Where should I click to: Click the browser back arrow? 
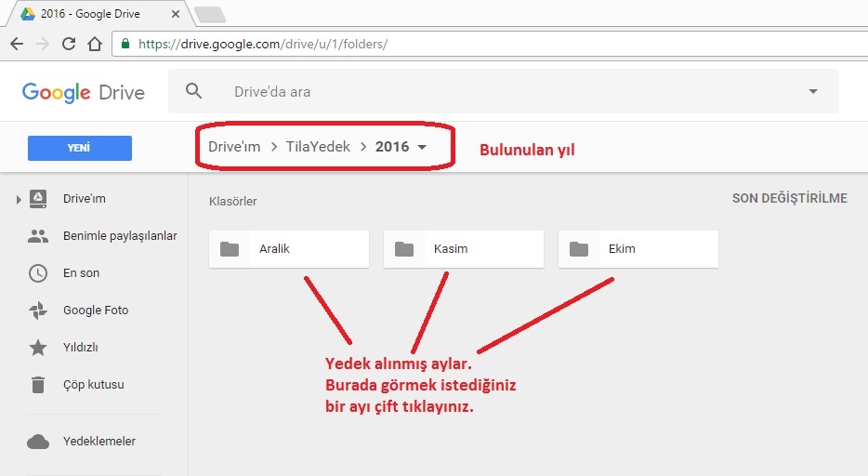(17, 44)
